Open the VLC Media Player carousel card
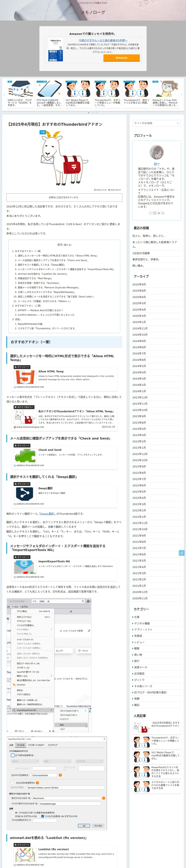The image size is (186, 868). (78, 94)
